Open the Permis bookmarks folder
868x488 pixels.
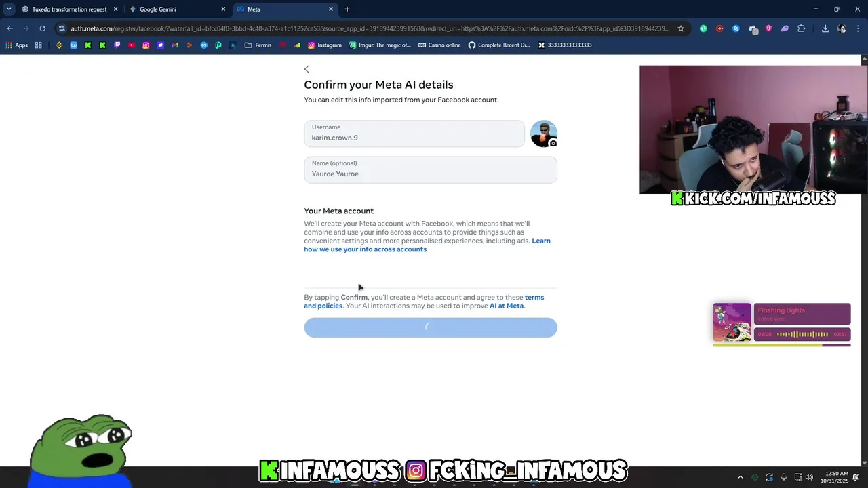[258, 45]
